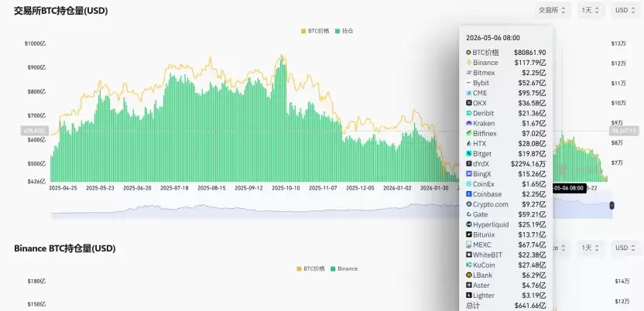644x311 pixels.
Task: Click the dYdX icon in tooltip
Action: pyautogui.click(x=468, y=164)
